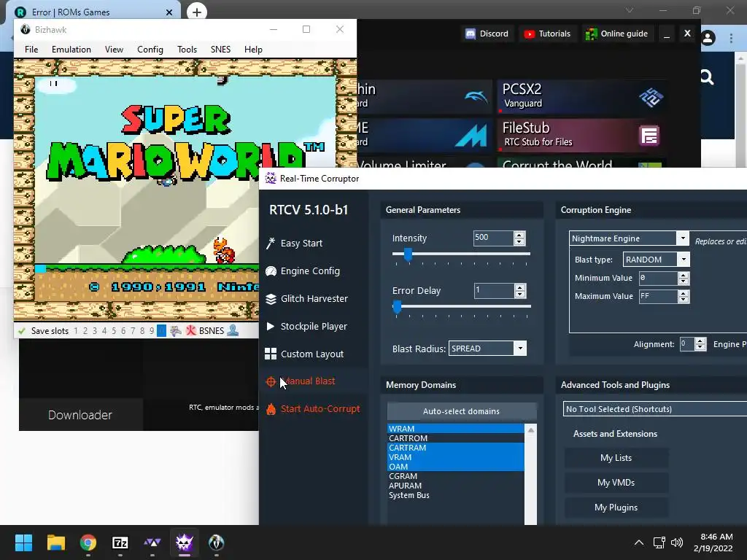Open the Blast Radius SPREAD dropdown

tap(520, 349)
